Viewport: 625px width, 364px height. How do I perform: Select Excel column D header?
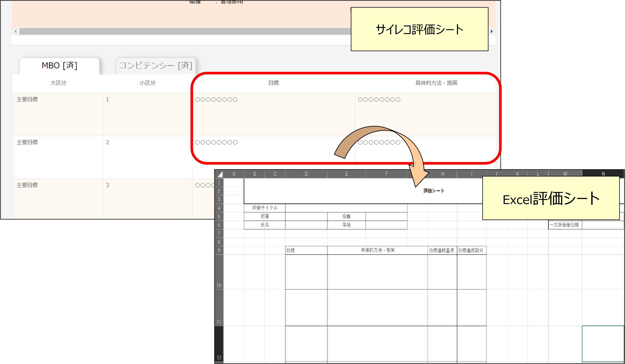[306, 174]
